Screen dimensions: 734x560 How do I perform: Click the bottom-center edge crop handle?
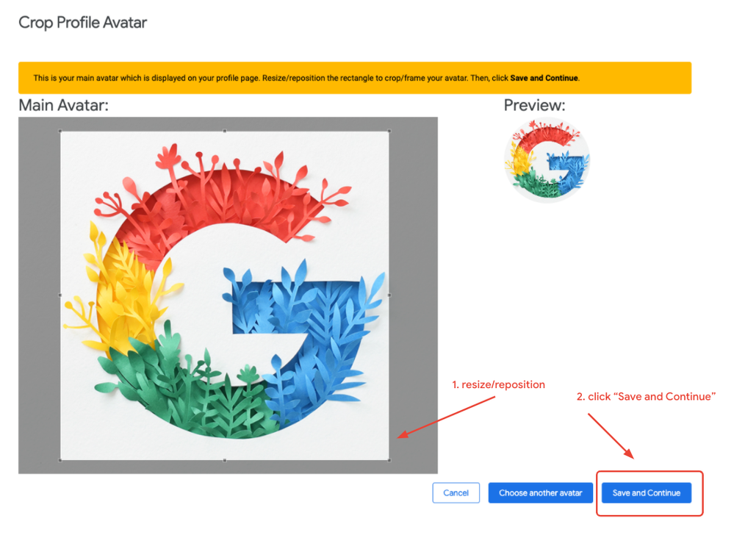click(225, 460)
